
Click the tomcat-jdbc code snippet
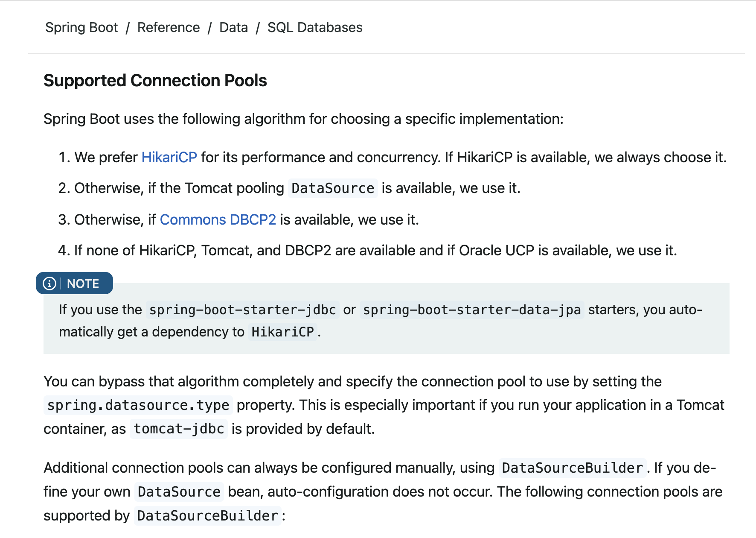179,429
